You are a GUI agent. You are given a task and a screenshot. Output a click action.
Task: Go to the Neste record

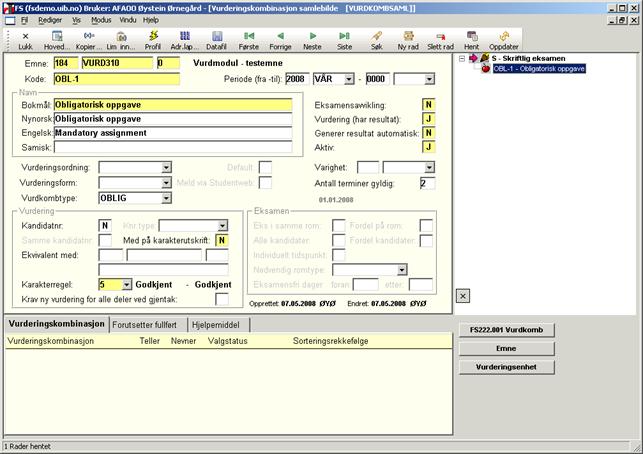coord(312,40)
